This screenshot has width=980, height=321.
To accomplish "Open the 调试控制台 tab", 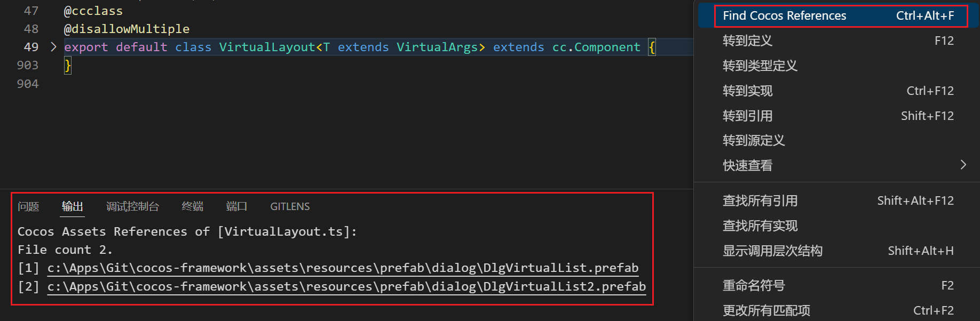I will pos(132,206).
